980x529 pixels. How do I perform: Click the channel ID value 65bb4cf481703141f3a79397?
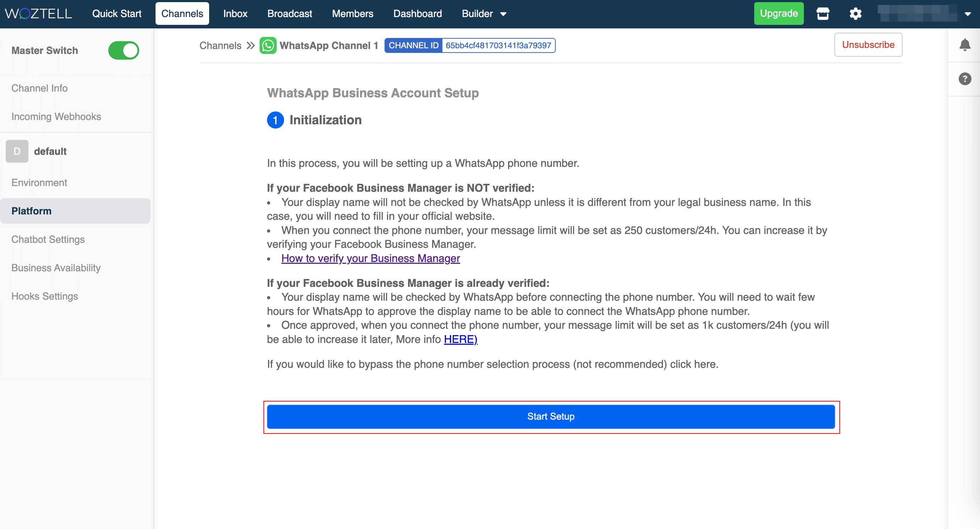[x=499, y=46]
